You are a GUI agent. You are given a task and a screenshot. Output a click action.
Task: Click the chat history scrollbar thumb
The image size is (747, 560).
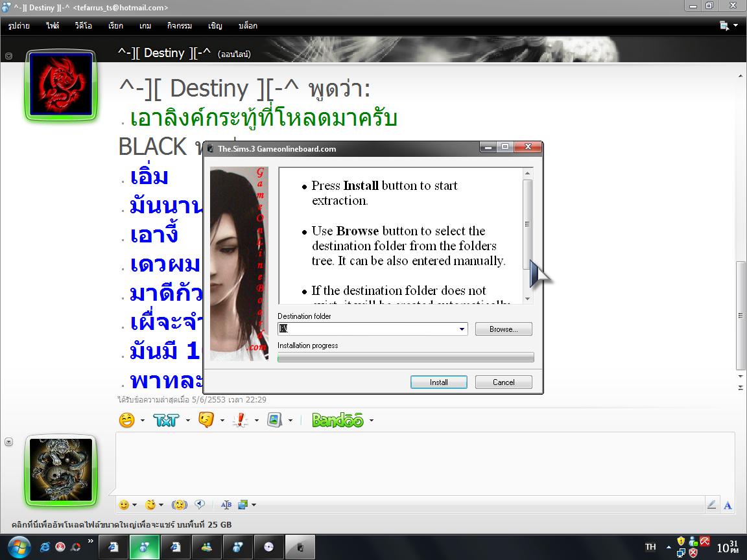[741, 315]
